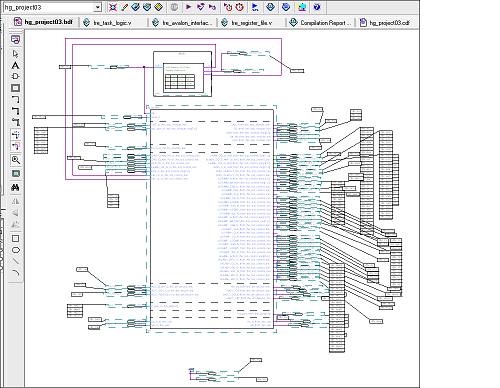Open the Pin Planner icon
500x388 pixels.
click(x=136, y=7)
